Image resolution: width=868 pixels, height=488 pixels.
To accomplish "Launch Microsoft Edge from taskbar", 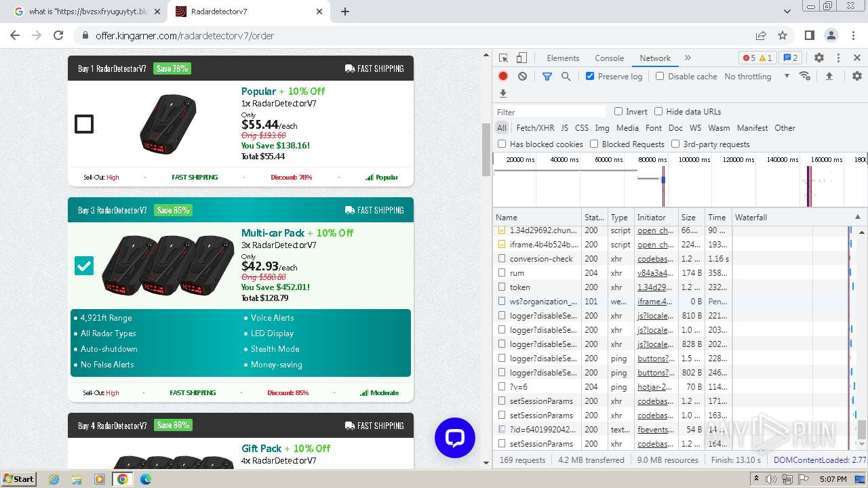I will point(146,479).
